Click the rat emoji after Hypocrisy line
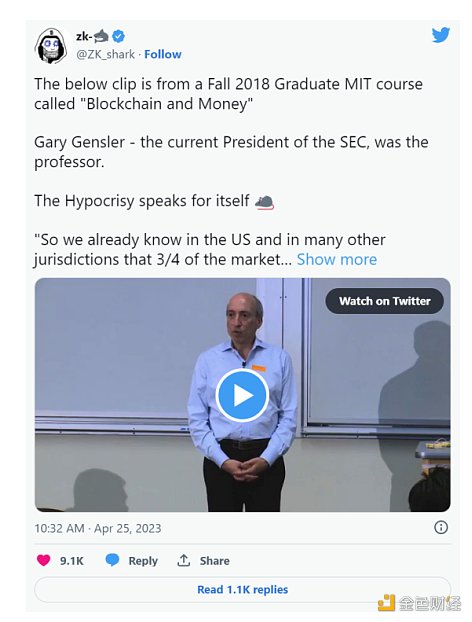 point(264,202)
